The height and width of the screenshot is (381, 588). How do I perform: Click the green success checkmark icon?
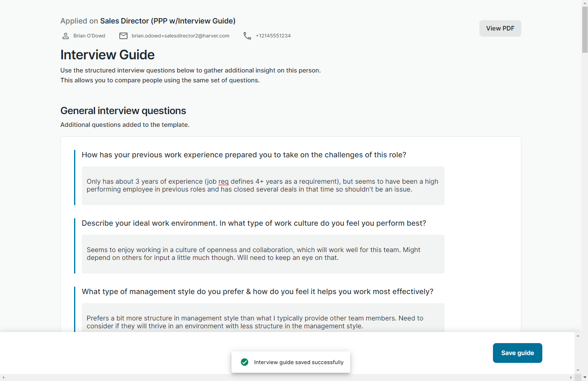tap(244, 362)
